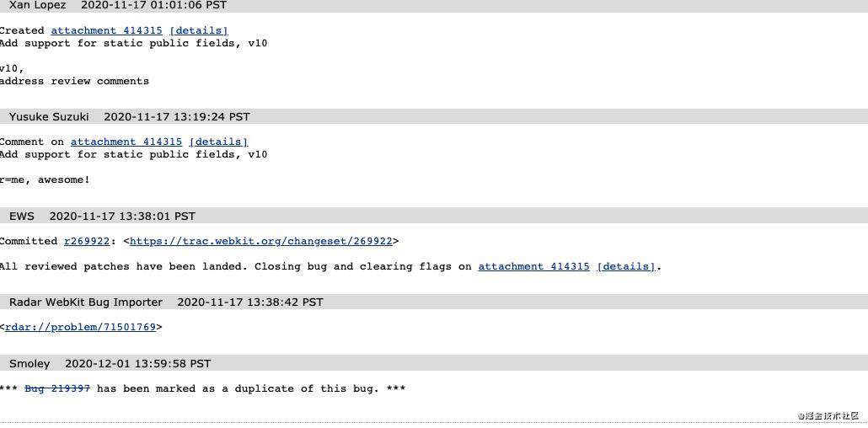Click the 2020-11-17 13:38:42 PST timestamp
The width and height of the screenshot is (868, 428).
pos(250,302)
